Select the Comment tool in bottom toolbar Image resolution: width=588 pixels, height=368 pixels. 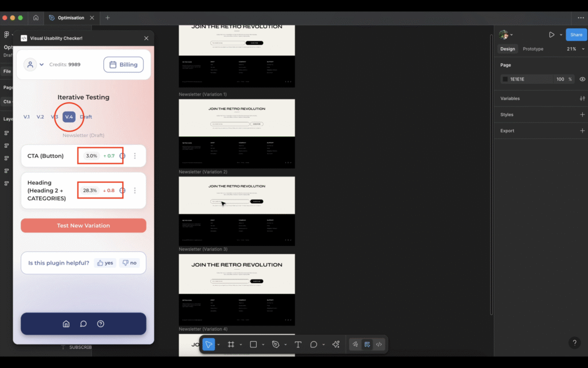pyautogui.click(x=314, y=344)
